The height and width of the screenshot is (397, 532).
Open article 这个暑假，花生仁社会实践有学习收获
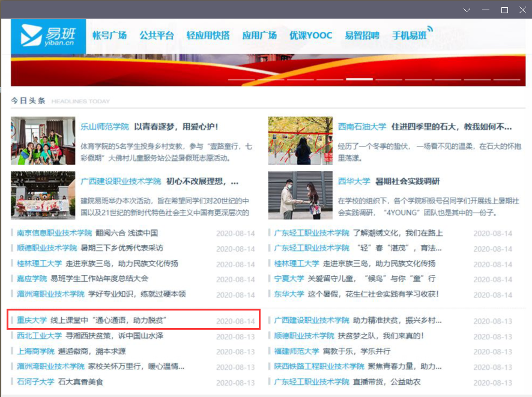(373, 294)
